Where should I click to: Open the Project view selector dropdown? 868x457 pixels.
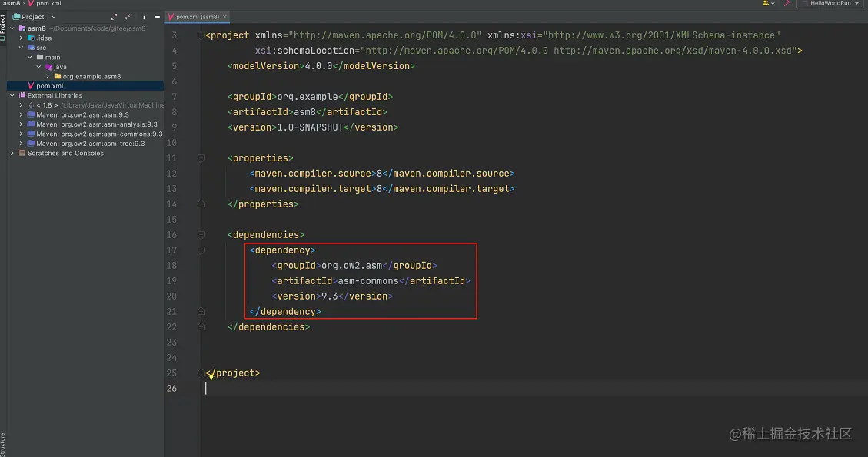(35, 17)
